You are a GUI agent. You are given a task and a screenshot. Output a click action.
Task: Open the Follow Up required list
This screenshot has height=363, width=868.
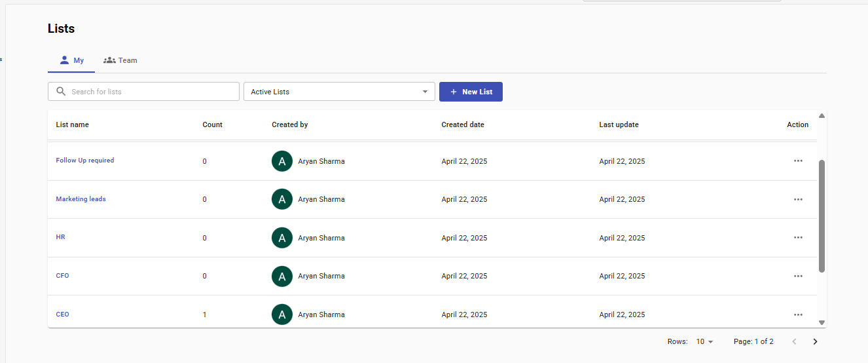coord(85,161)
